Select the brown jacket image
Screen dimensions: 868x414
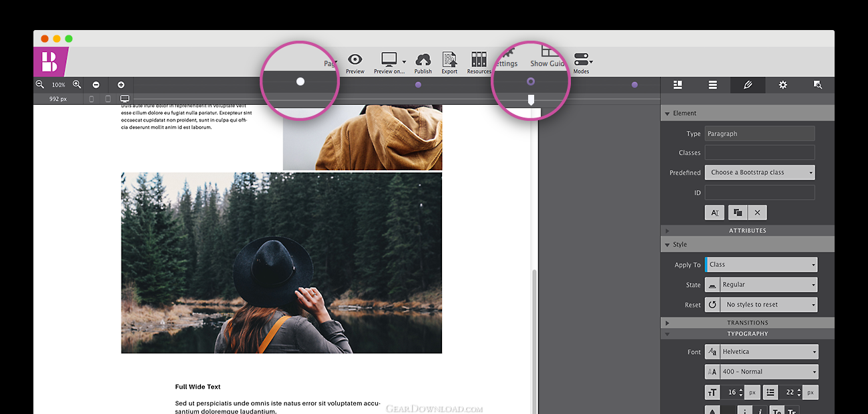coord(363,137)
